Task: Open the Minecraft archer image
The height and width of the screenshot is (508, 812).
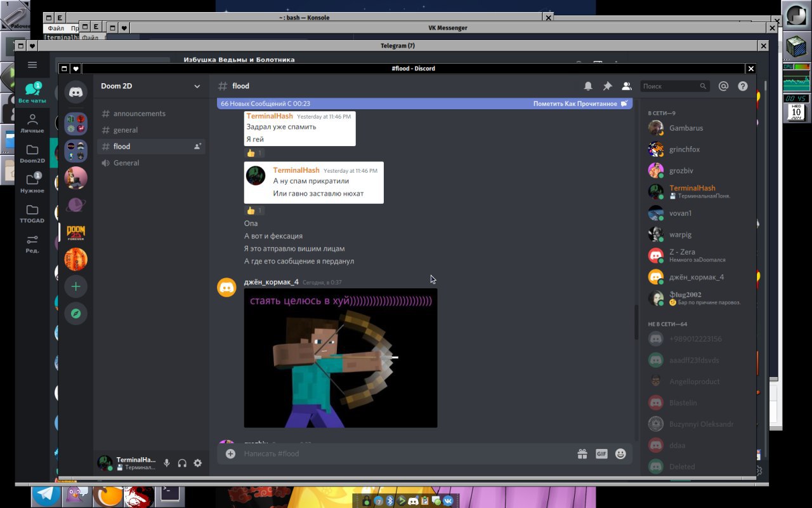Action: (341, 358)
